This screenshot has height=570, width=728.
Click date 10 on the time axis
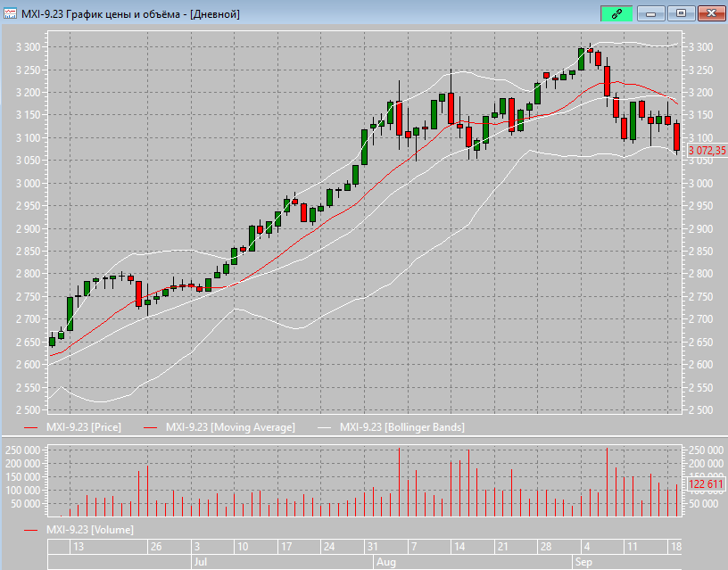[x=243, y=546]
